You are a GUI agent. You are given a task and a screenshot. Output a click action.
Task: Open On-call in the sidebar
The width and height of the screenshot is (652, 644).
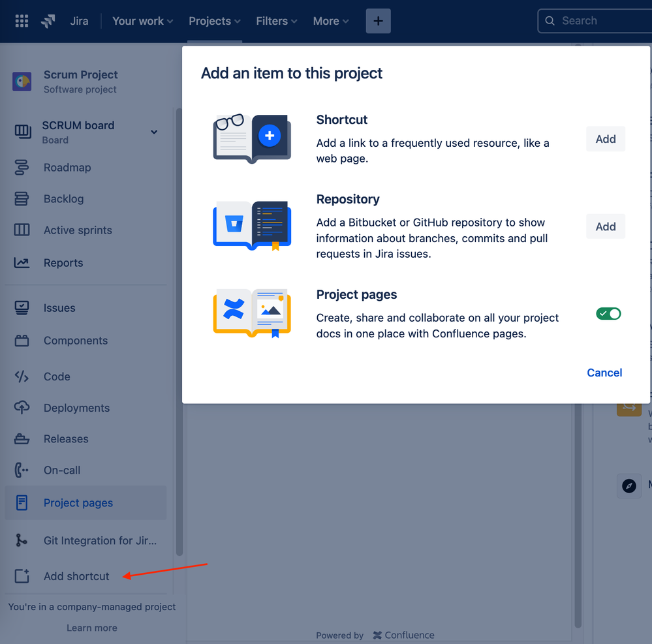click(85, 470)
